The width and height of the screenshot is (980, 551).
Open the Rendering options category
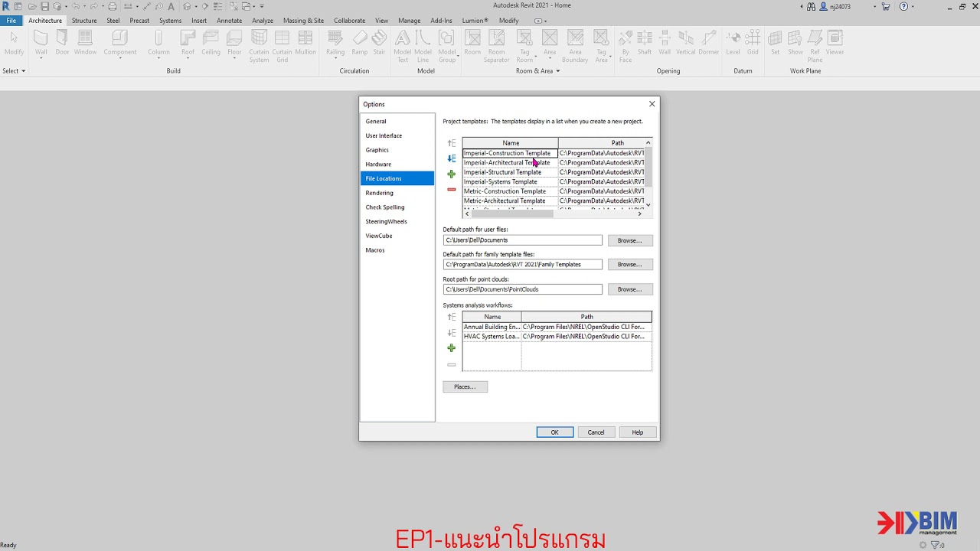point(397,193)
